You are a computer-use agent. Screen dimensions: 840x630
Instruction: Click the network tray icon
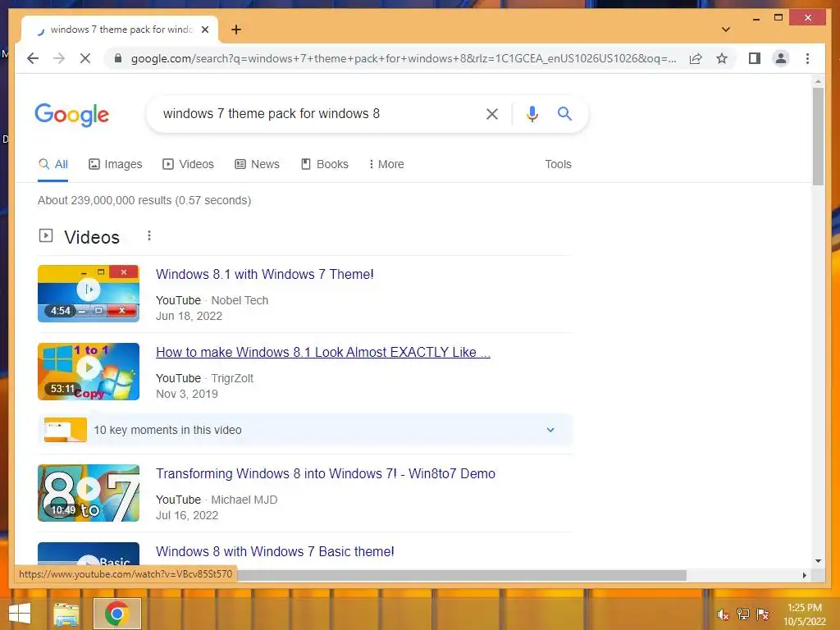[x=743, y=614]
